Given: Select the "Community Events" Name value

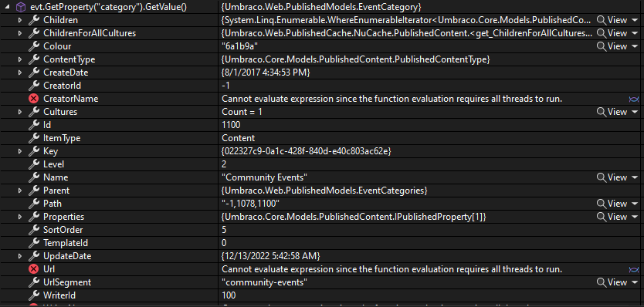Looking at the screenshot, I should click(265, 177).
